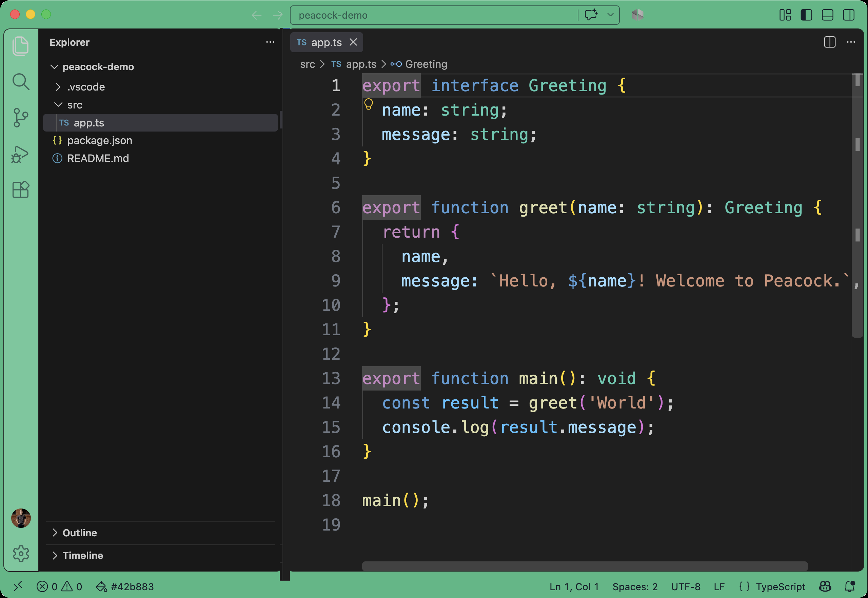Split the editor right
The height and width of the screenshot is (598, 868).
[x=830, y=42]
